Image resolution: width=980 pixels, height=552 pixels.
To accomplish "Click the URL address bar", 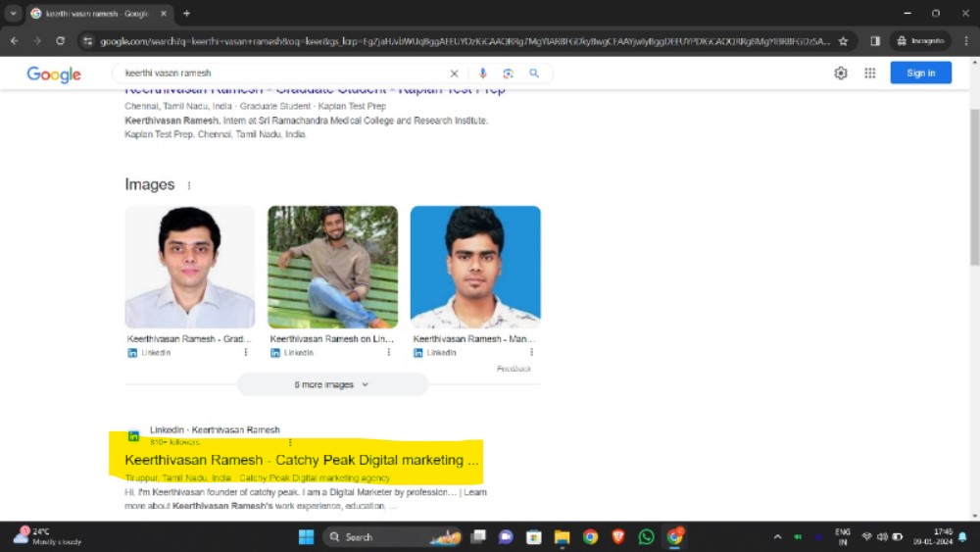I will click(x=465, y=41).
